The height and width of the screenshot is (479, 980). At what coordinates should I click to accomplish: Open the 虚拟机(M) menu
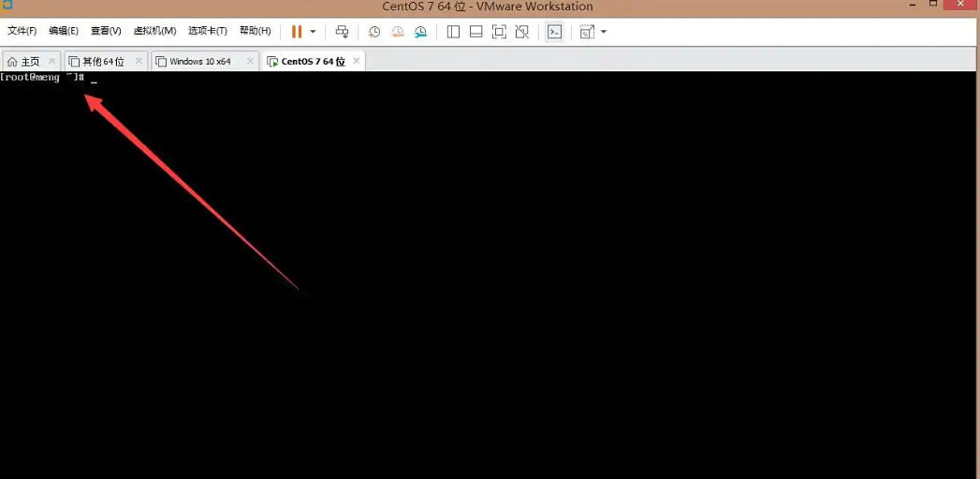[154, 31]
